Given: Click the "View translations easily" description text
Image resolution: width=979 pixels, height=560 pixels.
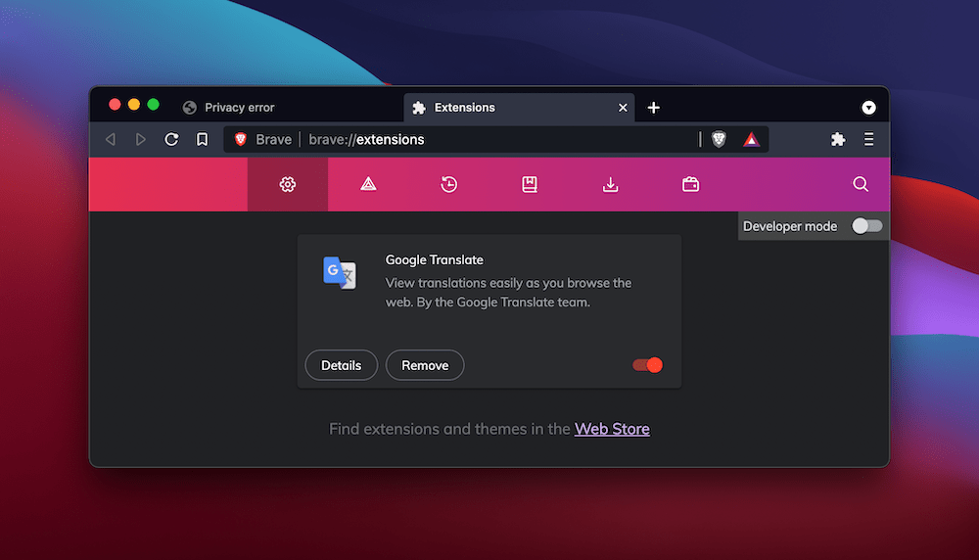Looking at the screenshot, I should (x=508, y=292).
